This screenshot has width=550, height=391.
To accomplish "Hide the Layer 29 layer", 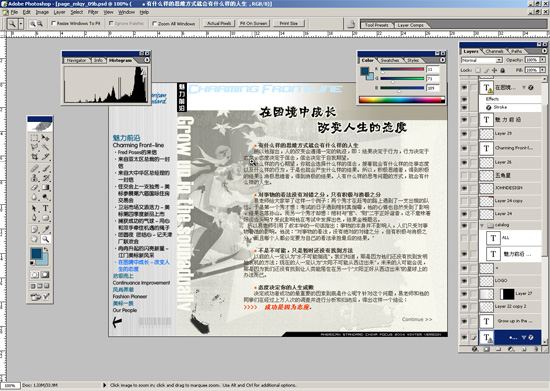I will (464, 134).
